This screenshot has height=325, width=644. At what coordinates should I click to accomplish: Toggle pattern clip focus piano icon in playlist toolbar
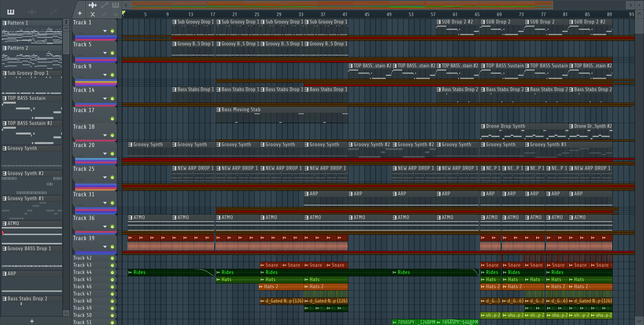point(116,5)
